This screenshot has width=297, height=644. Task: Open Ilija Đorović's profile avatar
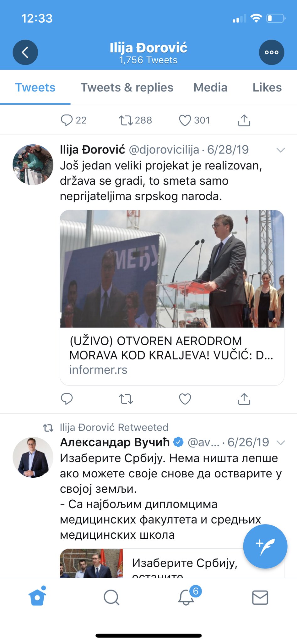coord(33,164)
